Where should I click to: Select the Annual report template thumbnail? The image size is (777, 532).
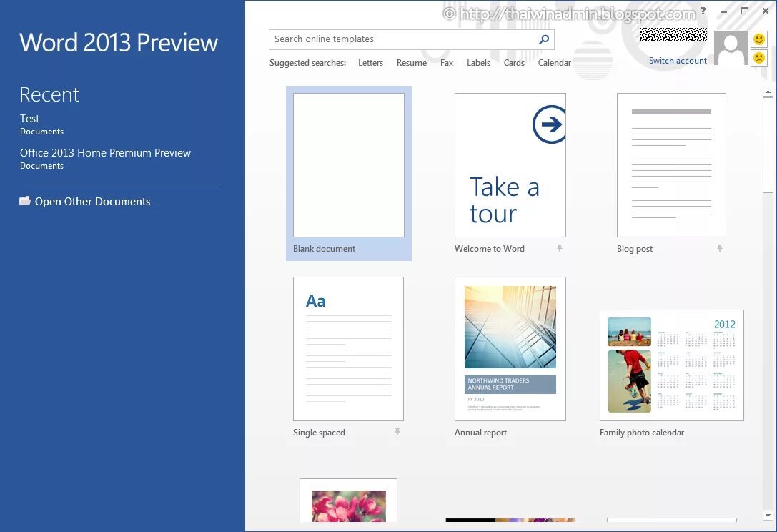(x=510, y=349)
